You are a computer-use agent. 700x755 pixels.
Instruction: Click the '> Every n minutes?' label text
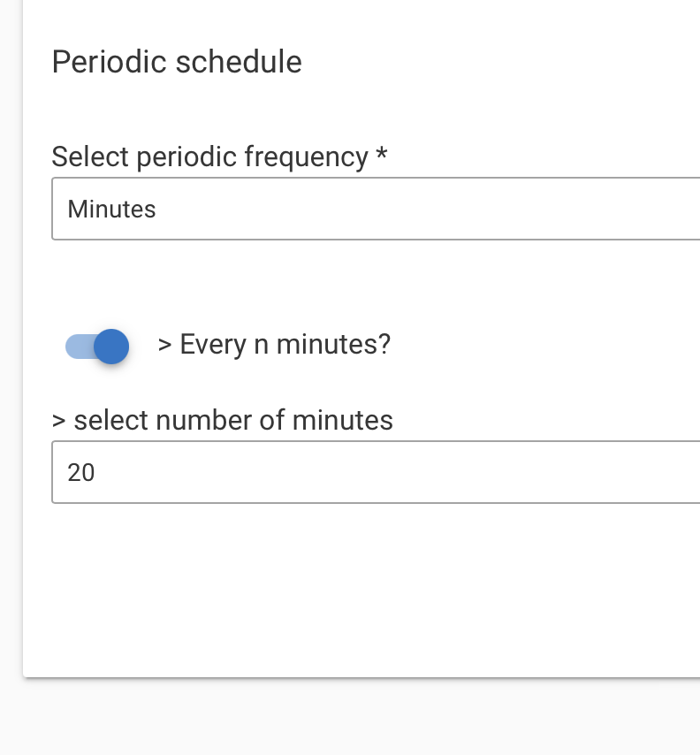coord(274,345)
